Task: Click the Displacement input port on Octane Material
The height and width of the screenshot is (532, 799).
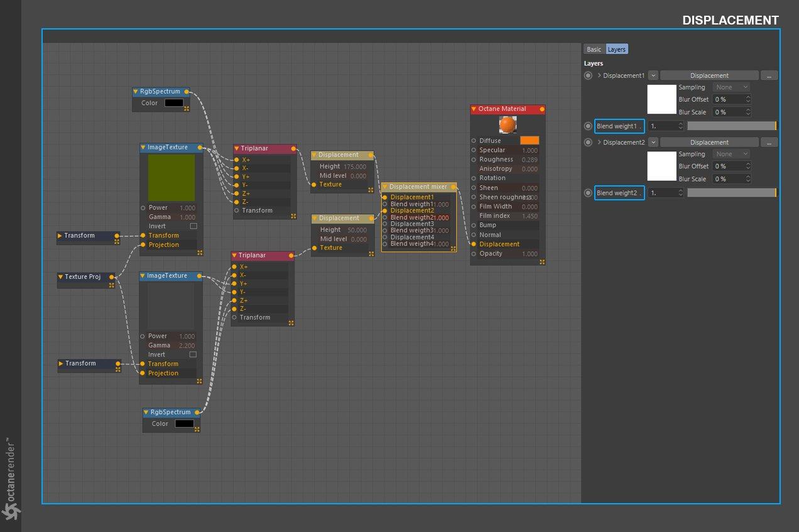Action: point(474,244)
